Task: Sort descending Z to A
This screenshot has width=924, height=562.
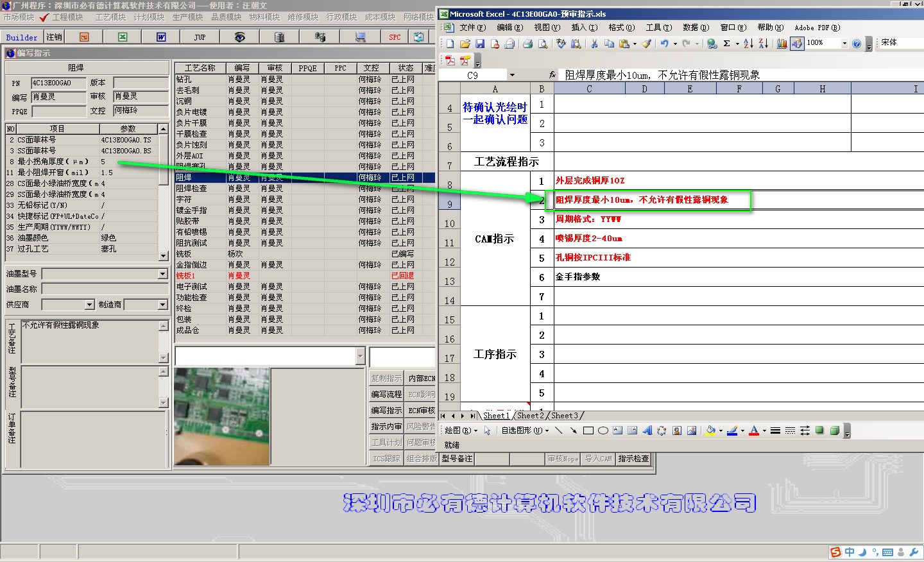Action: [x=763, y=44]
